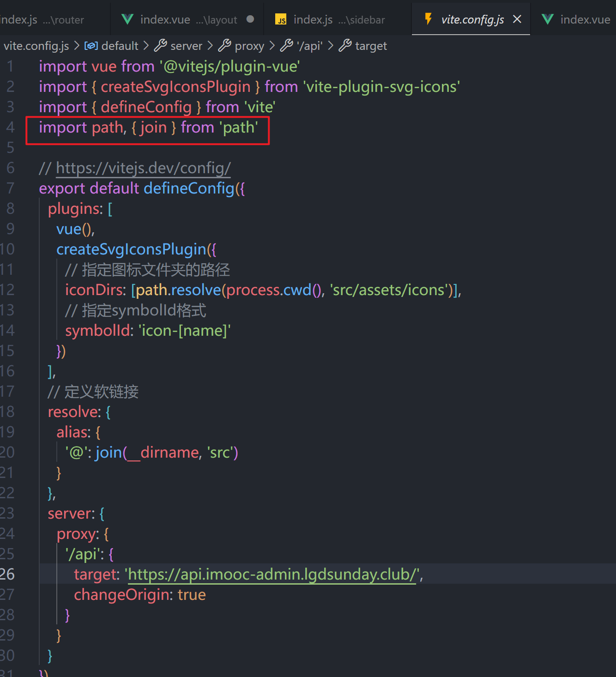Click the 'iconDirs' property

click(x=93, y=290)
